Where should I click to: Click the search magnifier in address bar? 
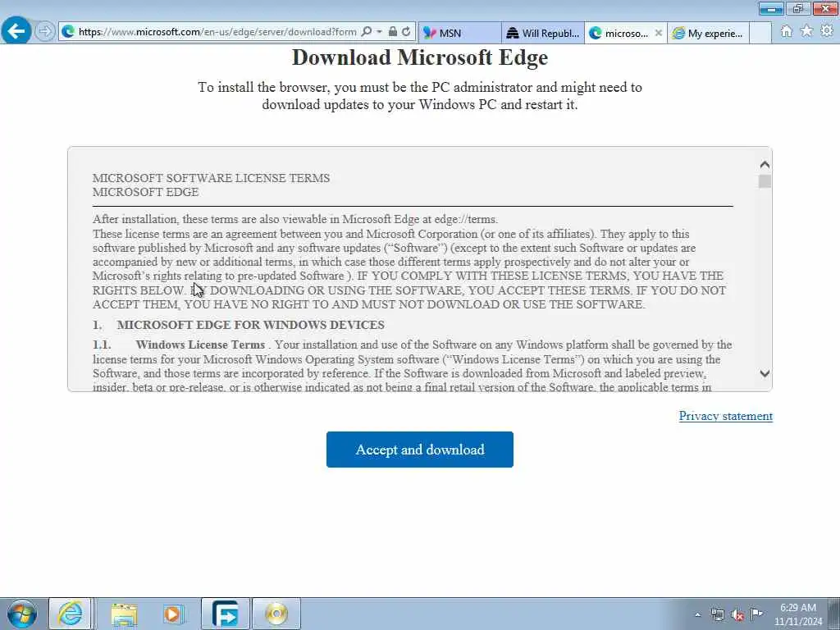click(x=367, y=32)
